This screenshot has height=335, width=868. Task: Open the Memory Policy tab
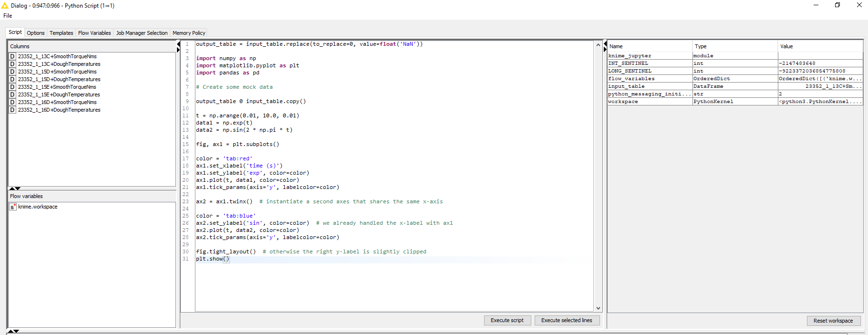pyautogui.click(x=189, y=33)
